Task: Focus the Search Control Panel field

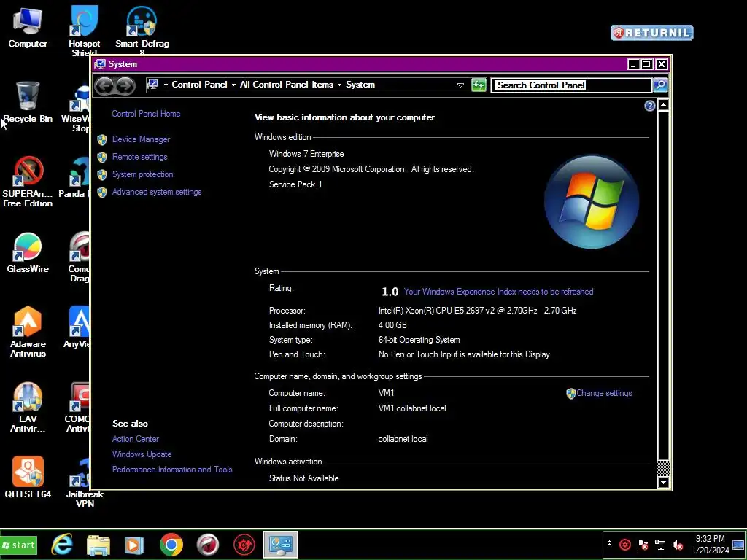Action: click(571, 85)
